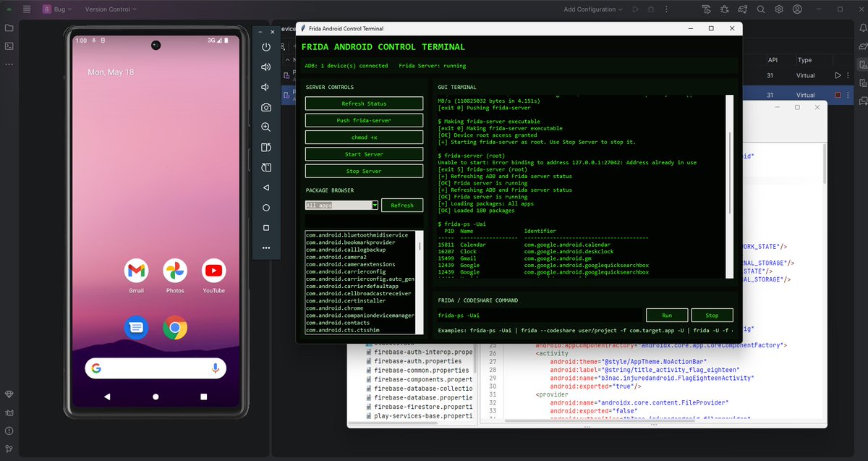Open Chrome app on the phone
Image resolution: width=868 pixels, height=461 pixels.
tap(175, 329)
